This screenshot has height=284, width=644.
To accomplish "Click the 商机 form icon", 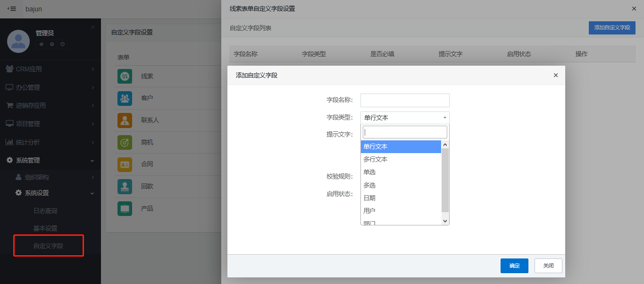I will coord(125,142).
